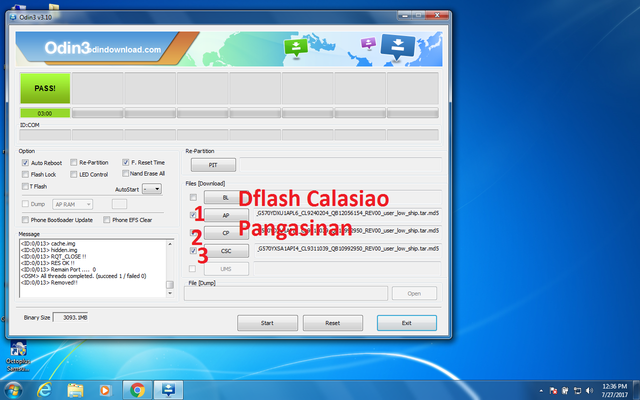Click the first ID:COM port field

tap(45, 134)
